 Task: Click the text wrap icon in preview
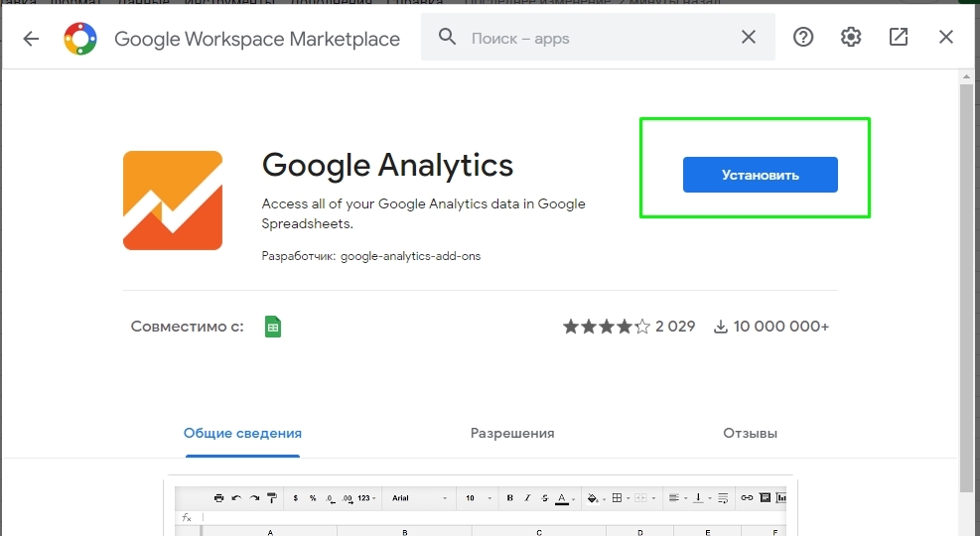(723, 498)
